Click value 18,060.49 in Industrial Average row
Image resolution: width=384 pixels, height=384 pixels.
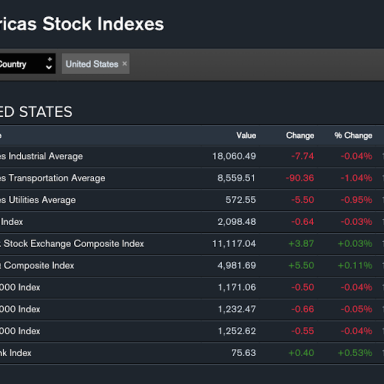pos(234,156)
